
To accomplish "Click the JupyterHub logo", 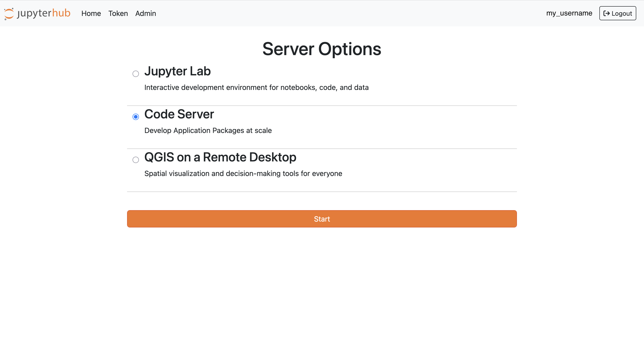I will [x=37, y=13].
